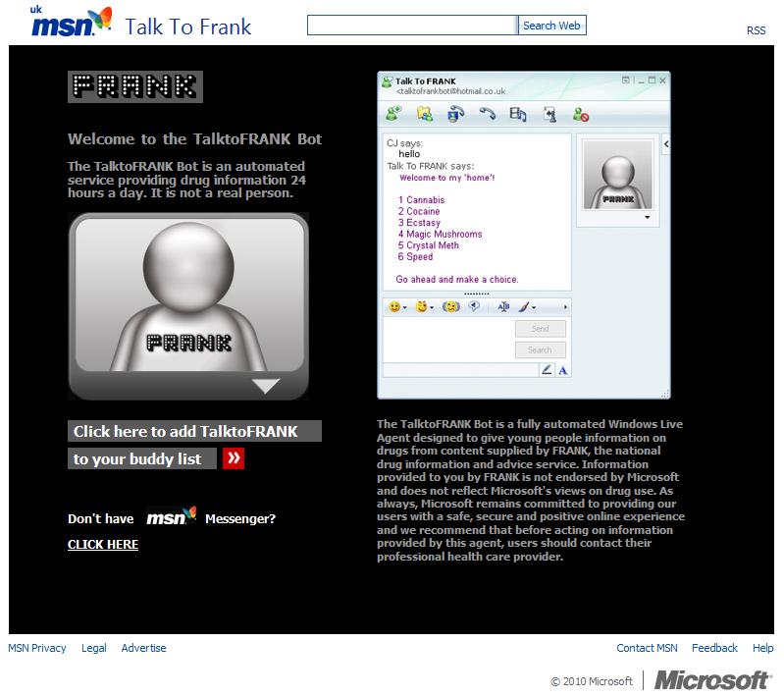Click the paintbrush background icon
The height and width of the screenshot is (696, 784).
(524, 306)
